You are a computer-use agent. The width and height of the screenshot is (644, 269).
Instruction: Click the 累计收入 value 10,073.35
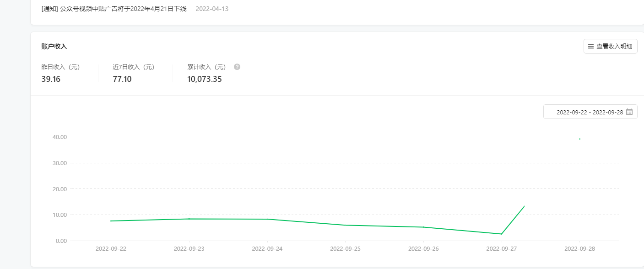pyautogui.click(x=205, y=79)
